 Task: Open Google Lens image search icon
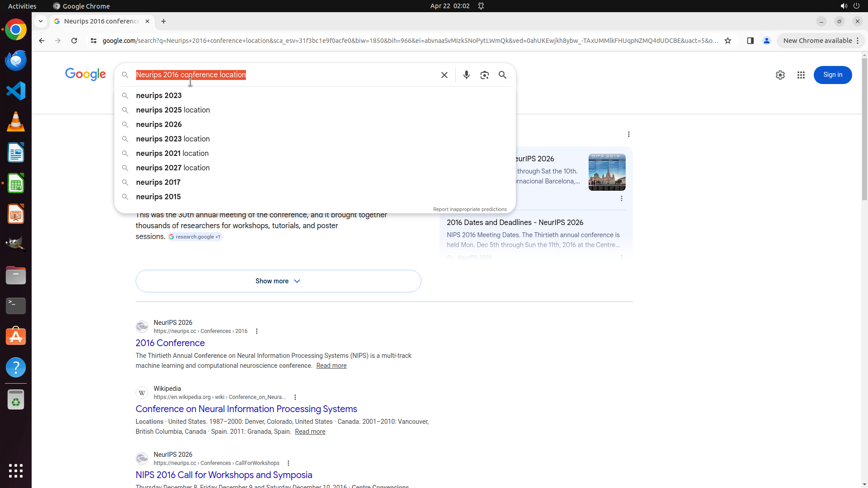click(484, 75)
